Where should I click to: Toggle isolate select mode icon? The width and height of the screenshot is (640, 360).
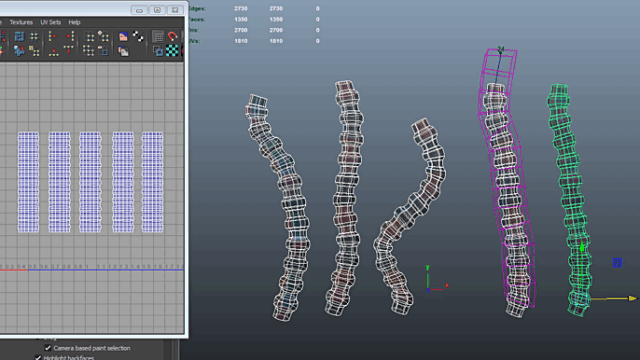pos(89,37)
